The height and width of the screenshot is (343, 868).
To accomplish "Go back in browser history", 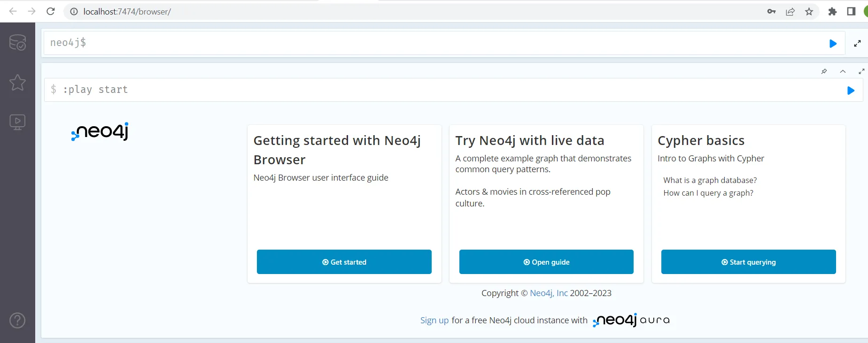I will (13, 11).
